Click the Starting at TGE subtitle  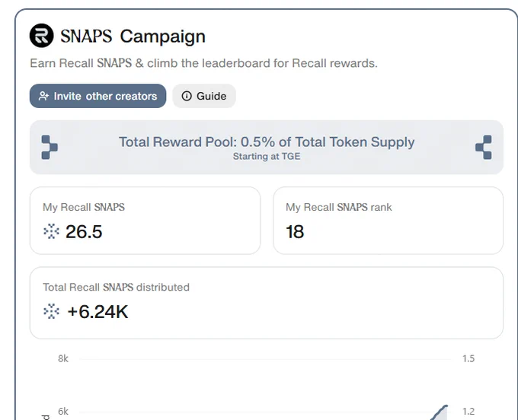coord(267,157)
